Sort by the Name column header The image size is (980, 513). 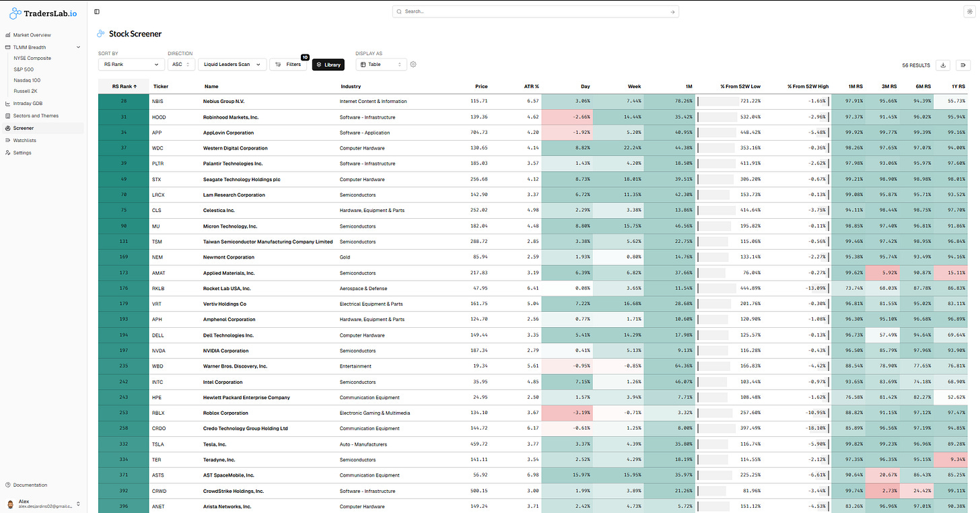click(x=211, y=86)
